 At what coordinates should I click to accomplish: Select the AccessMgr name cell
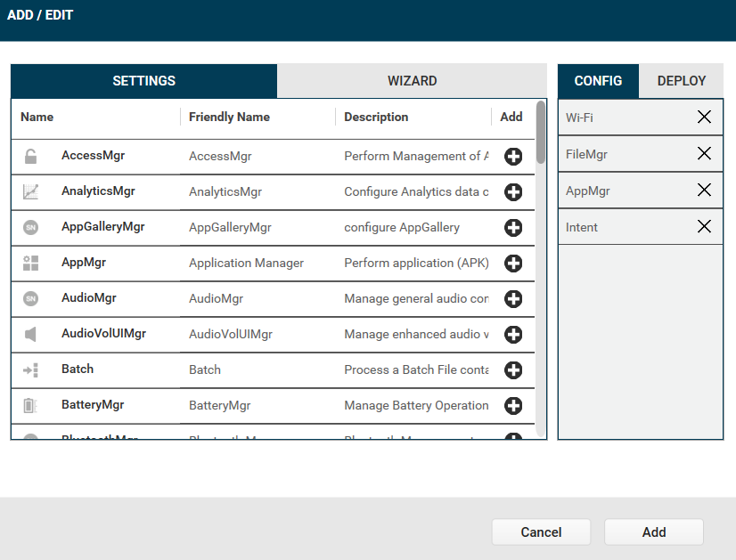tap(93, 155)
